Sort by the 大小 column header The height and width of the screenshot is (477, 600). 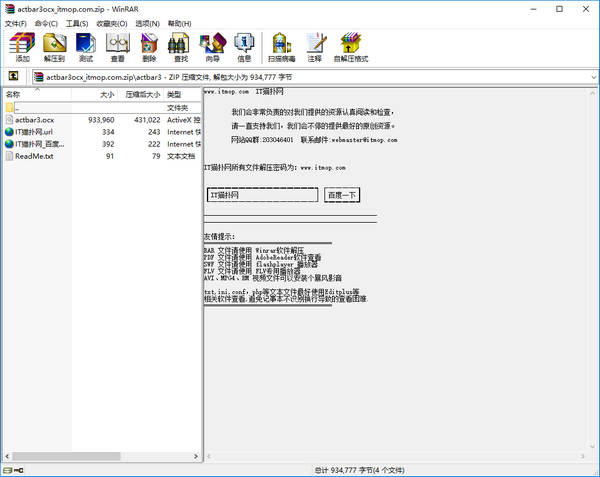click(94, 94)
